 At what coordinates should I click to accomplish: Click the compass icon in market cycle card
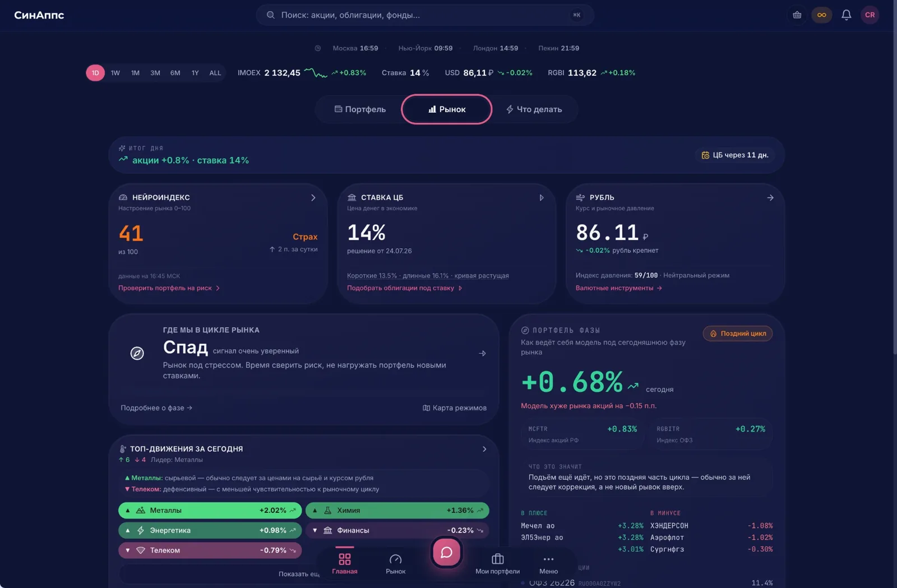[x=137, y=353]
